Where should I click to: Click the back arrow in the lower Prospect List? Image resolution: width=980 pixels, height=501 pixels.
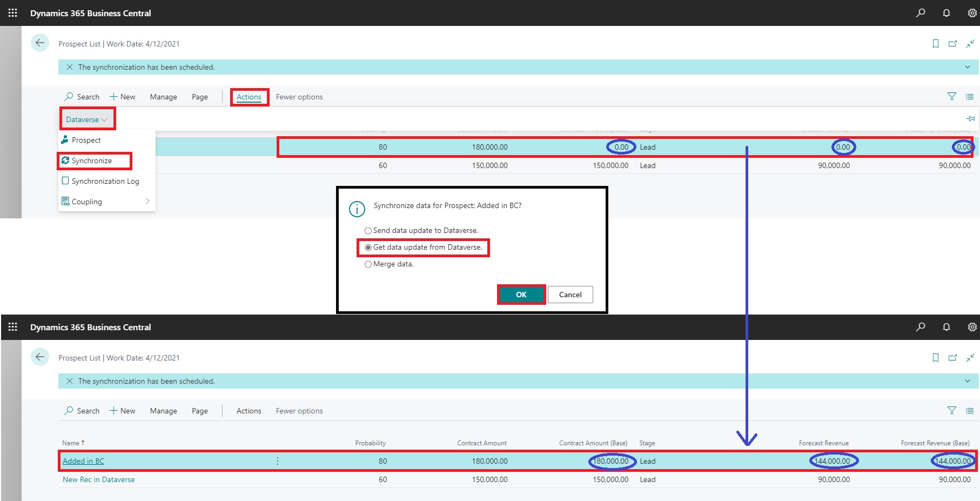40,357
